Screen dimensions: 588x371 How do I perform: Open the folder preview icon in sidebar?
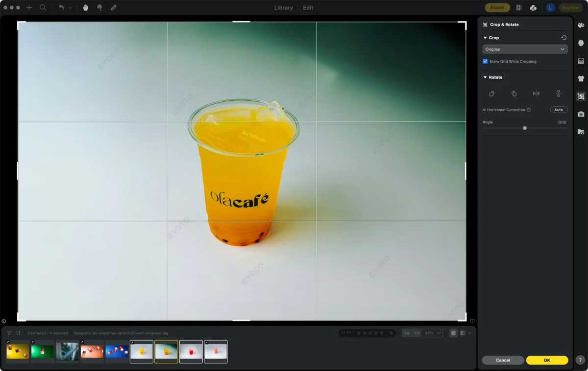point(581,132)
